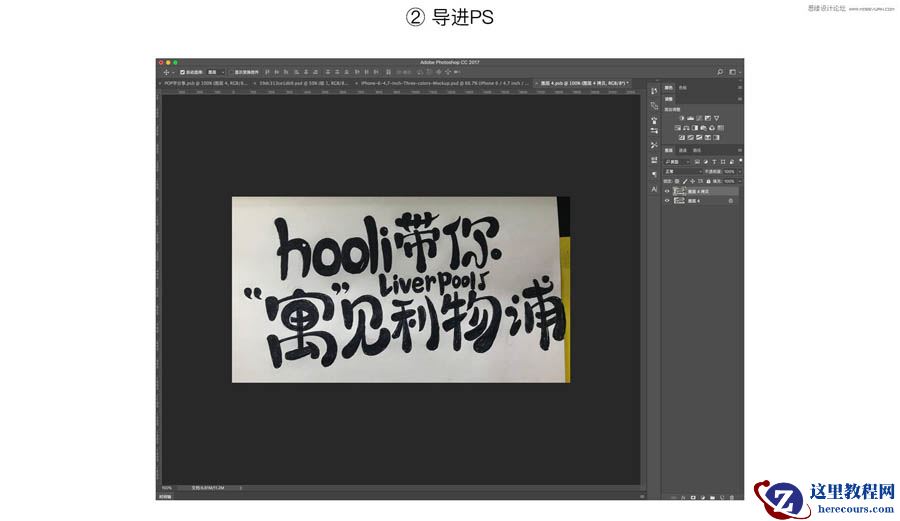This screenshot has width=900, height=521.
Task: Filter layers by pixel layer icon
Action: (697, 162)
